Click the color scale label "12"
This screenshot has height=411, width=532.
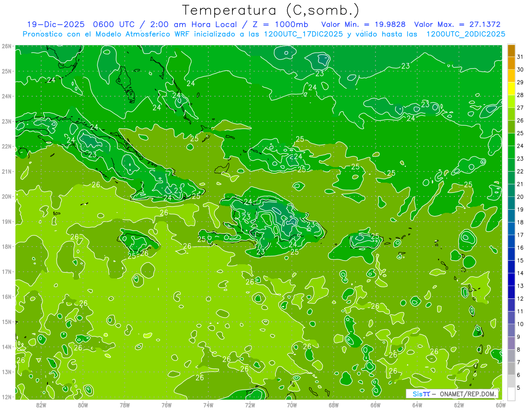pyautogui.click(x=520, y=299)
